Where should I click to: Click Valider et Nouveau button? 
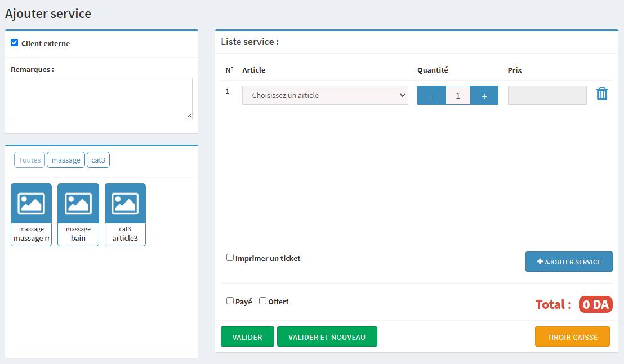click(327, 337)
